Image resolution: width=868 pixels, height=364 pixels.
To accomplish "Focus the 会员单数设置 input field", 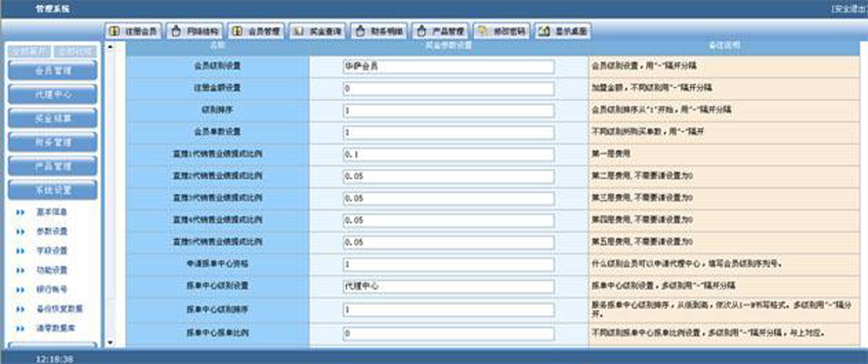I will coord(449,133).
